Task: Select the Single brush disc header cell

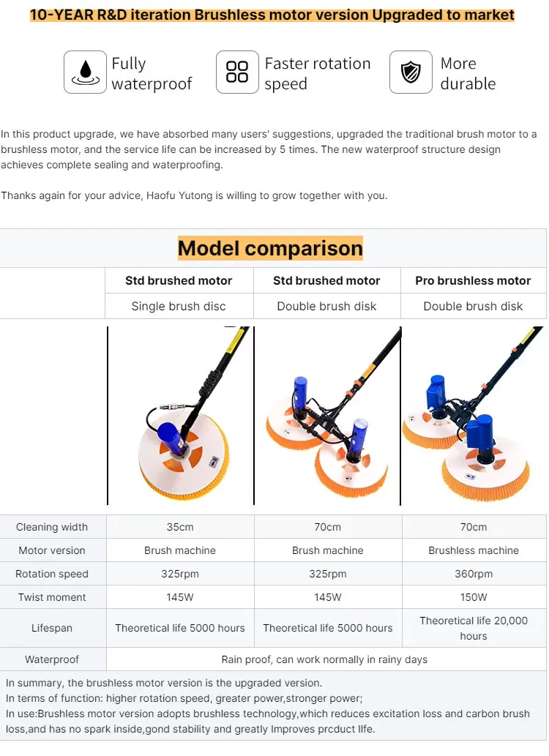Action: pyautogui.click(x=179, y=306)
